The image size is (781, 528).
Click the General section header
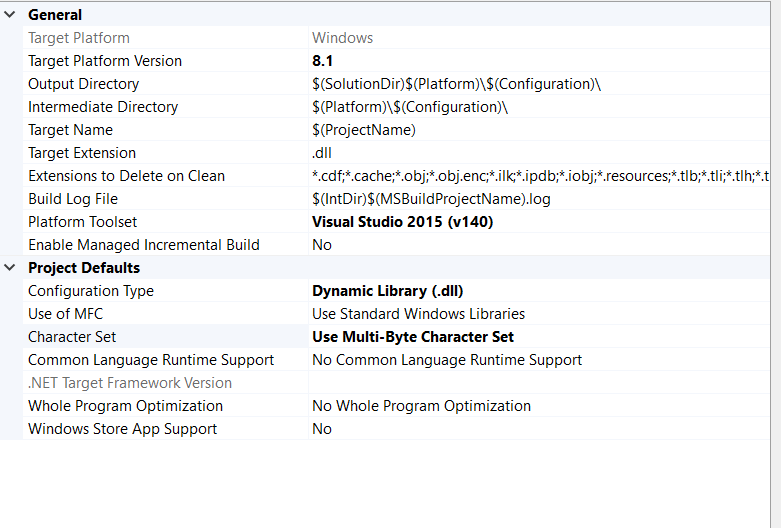click(x=55, y=15)
